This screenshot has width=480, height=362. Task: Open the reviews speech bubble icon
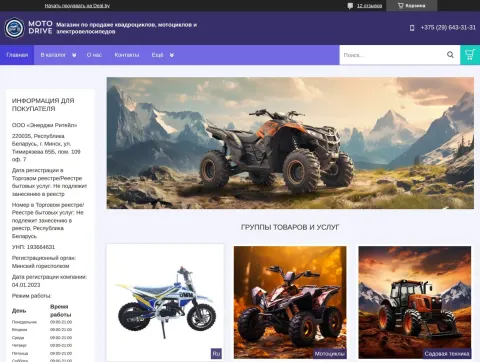(350, 6)
